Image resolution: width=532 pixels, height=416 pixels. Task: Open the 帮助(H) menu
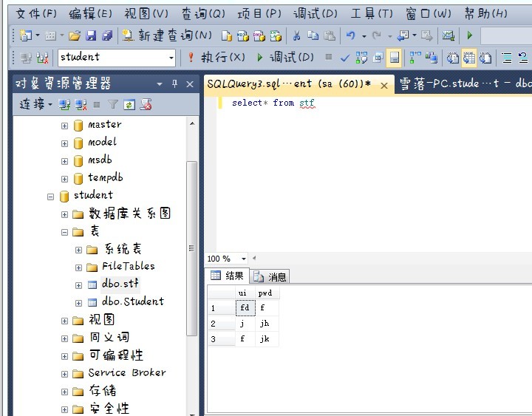tap(486, 14)
